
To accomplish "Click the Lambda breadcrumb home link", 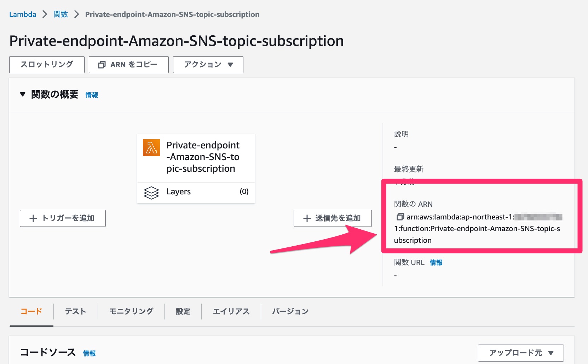I will [22, 14].
